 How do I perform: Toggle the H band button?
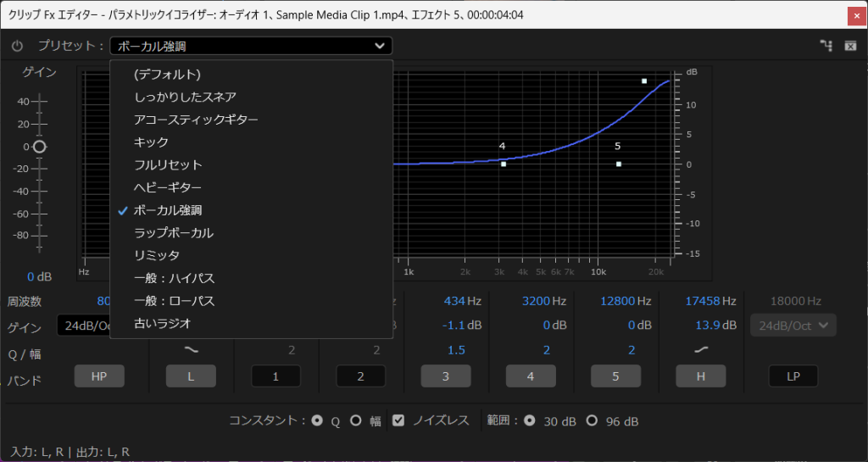point(701,376)
